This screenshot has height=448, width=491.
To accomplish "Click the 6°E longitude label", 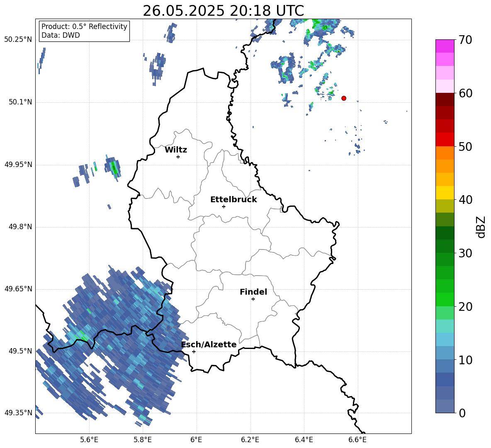I will 196,440.
